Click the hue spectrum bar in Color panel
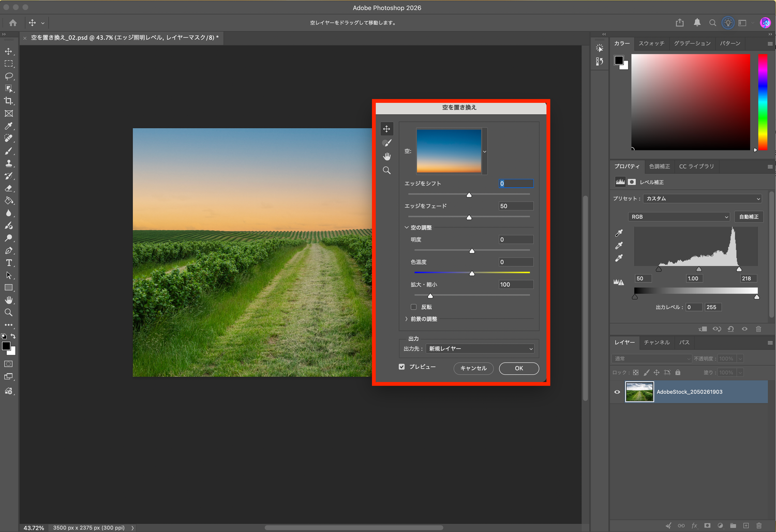Image resolution: width=776 pixels, height=532 pixels. pos(763,102)
